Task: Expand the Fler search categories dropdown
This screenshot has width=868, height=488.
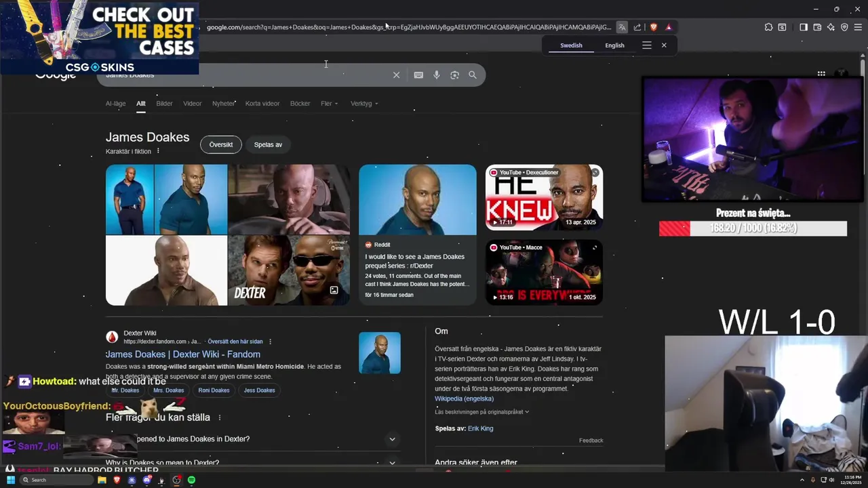Action: click(329, 104)
